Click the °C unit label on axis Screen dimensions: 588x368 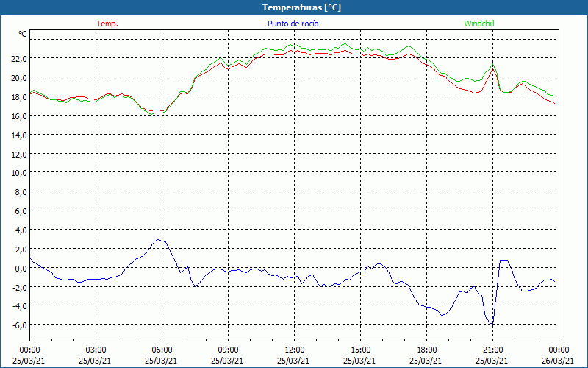(x=23, y=34)
